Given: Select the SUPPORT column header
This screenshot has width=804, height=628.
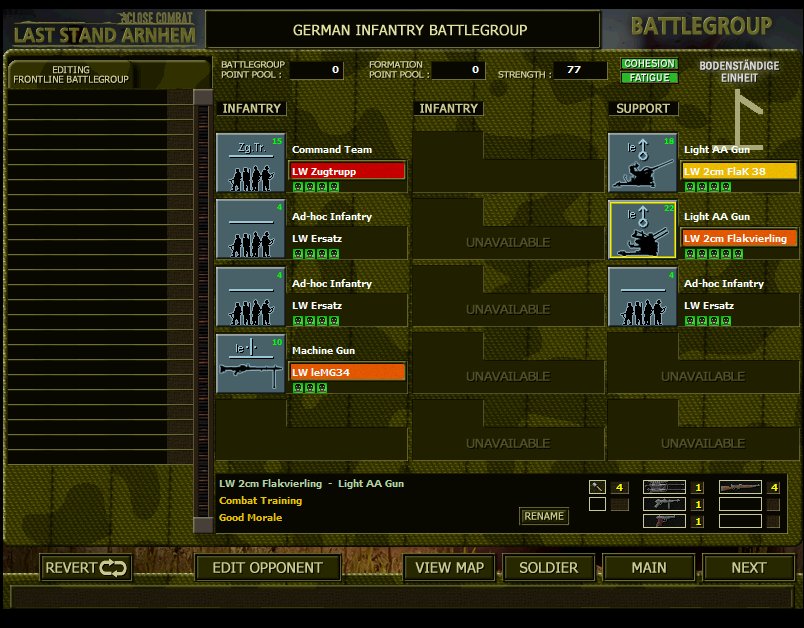Looking at the screenshot, I should pyautogui.click(x=643, y=109).
